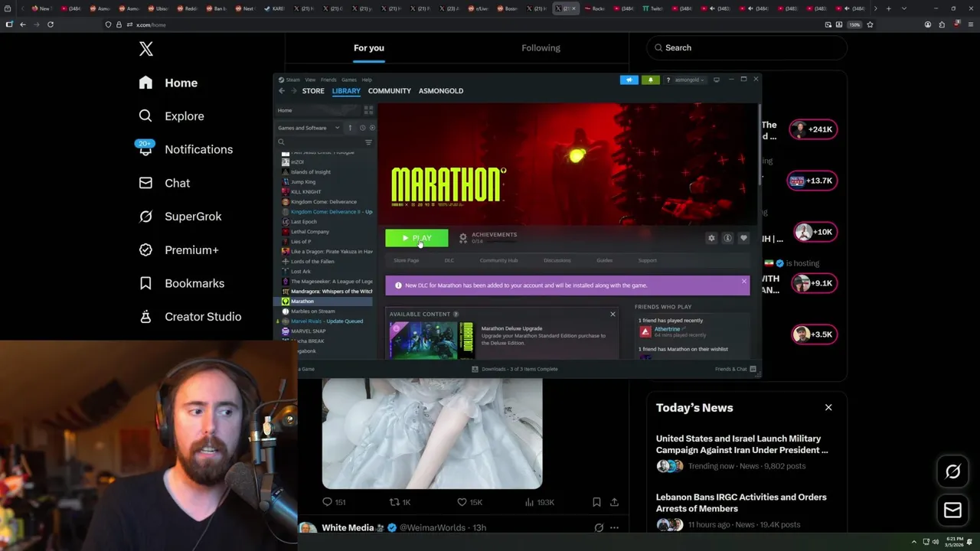Image resolution: width=980 pixels, height=551 pixels.
Task: Open the ASMONGOLD profile tab in Steam
Action: pos(441,91)
